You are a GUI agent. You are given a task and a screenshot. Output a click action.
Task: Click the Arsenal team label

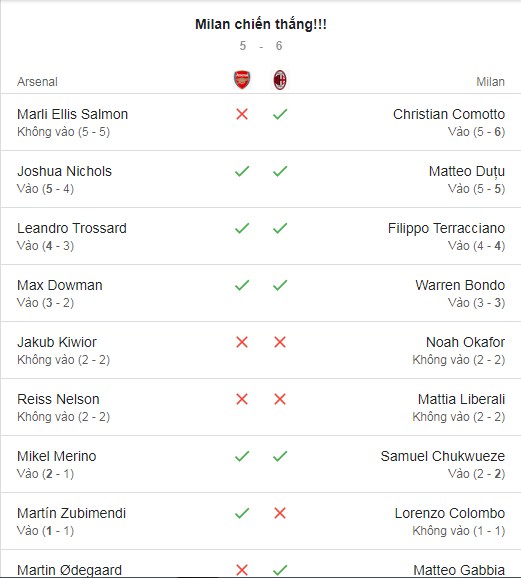pyautogui.click(x=37, y=81)
